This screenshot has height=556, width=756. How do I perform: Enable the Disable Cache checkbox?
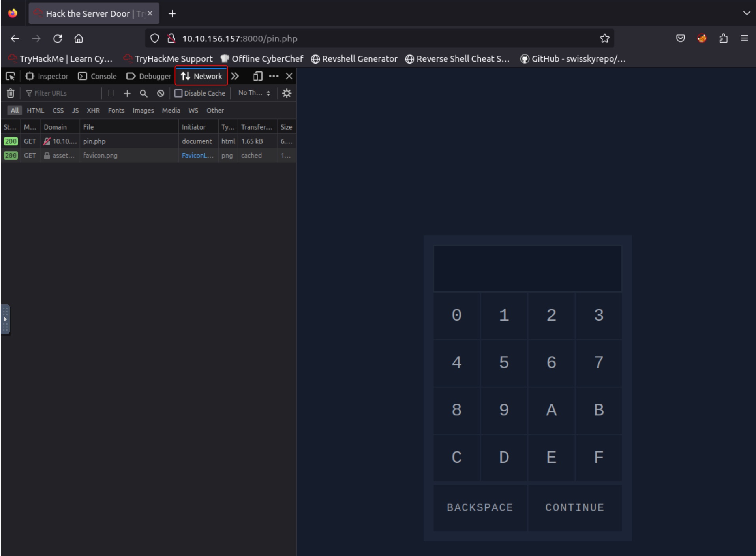pos(178,93)
